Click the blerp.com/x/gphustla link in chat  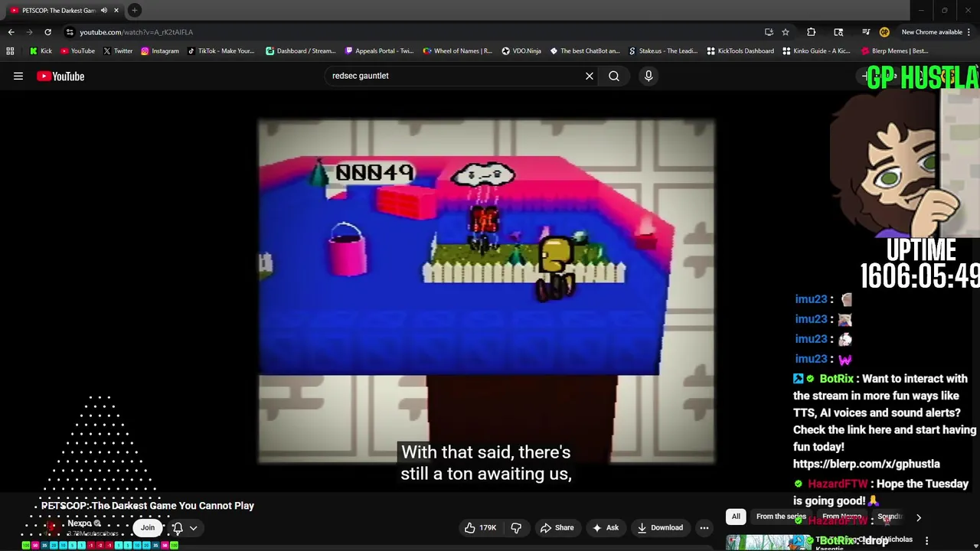click(866, 464)
